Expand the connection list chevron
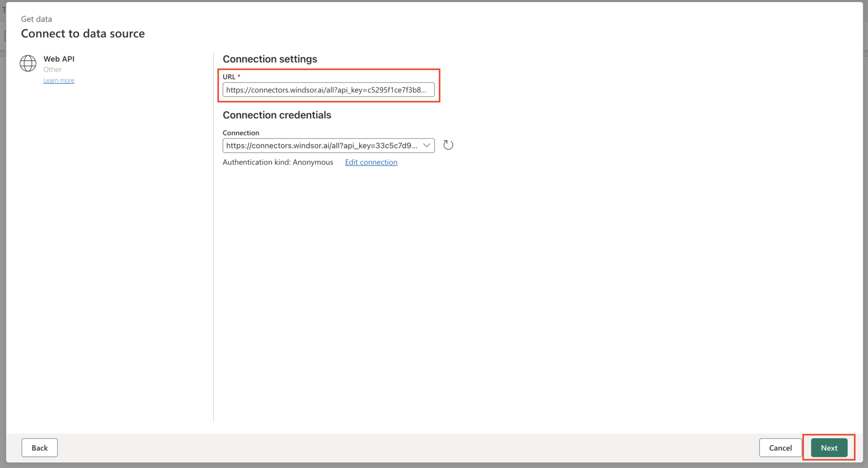The image size is (868, 468). click(x=426, y=145)
